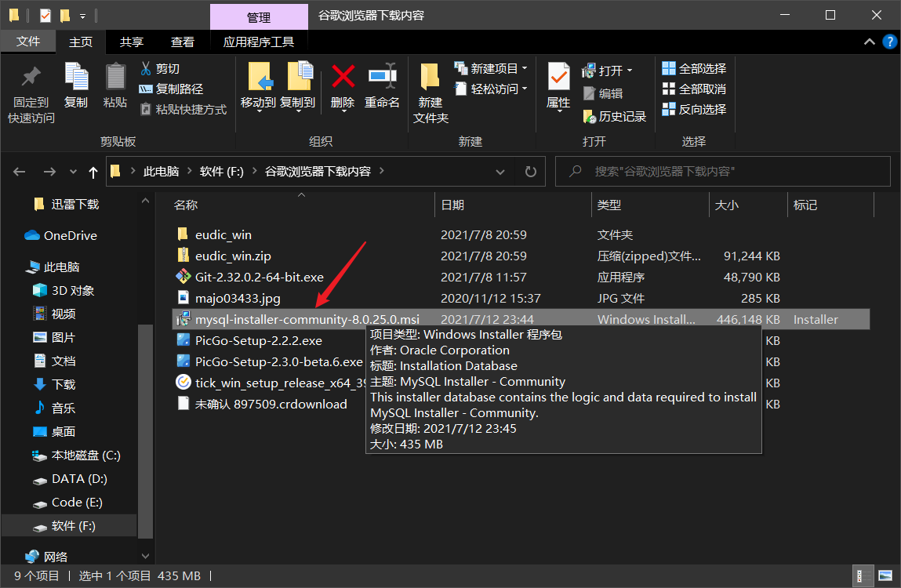Screen dimensions: 901x588
Task: Click the 管理 Manage contextual tab
Action: (x=259, y=17)
